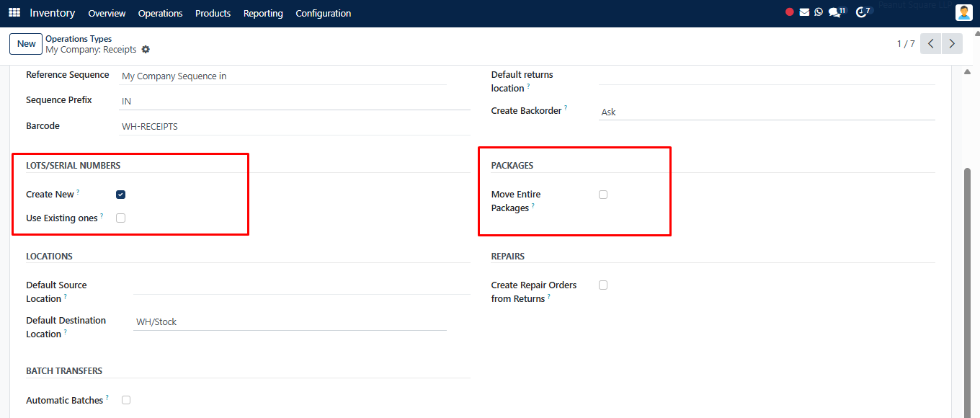The image size is (980, 418).
Task: Go to the next record arrow
Action: pyautogui.click(x=953, y=44)
